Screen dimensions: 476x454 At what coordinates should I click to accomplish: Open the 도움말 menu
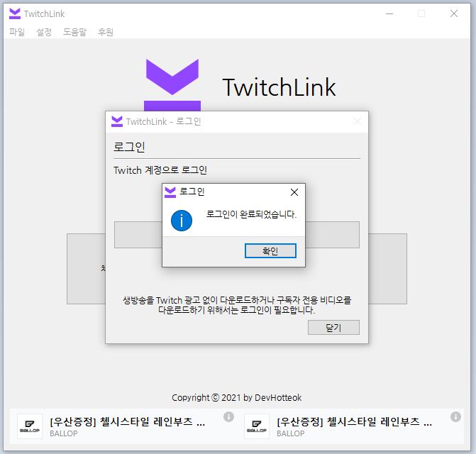[x=74, y=32]
